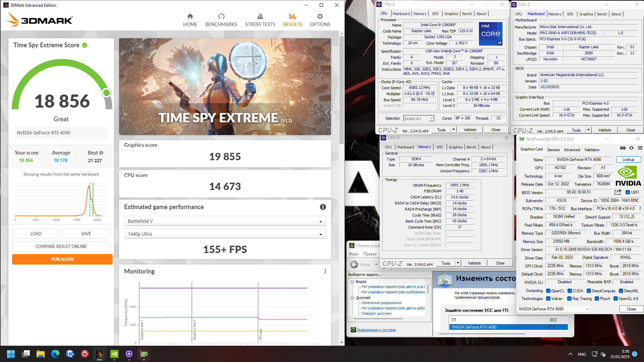
Task: Toggle the OpenCL checkbox in GPU-Z
Action: (548, 291)
